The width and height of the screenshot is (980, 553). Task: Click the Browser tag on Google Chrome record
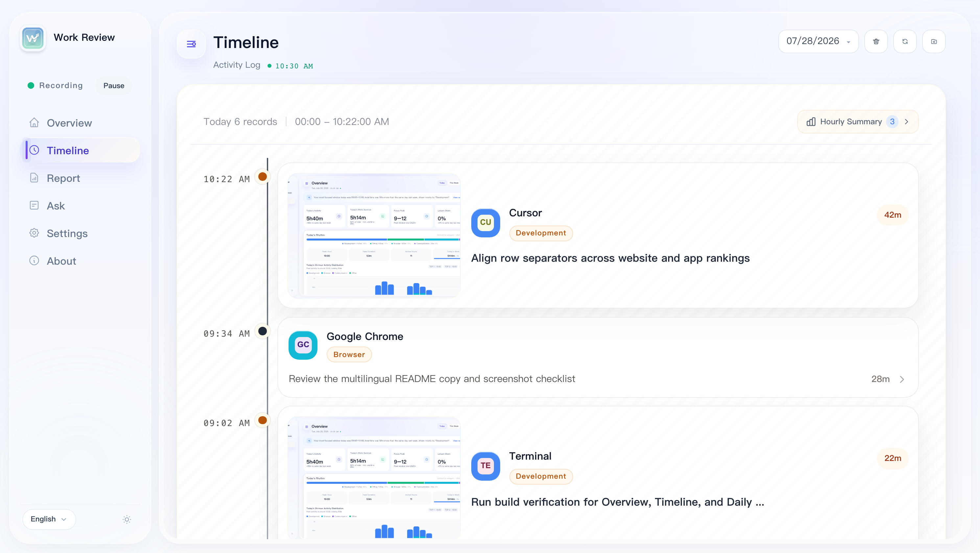349,355
